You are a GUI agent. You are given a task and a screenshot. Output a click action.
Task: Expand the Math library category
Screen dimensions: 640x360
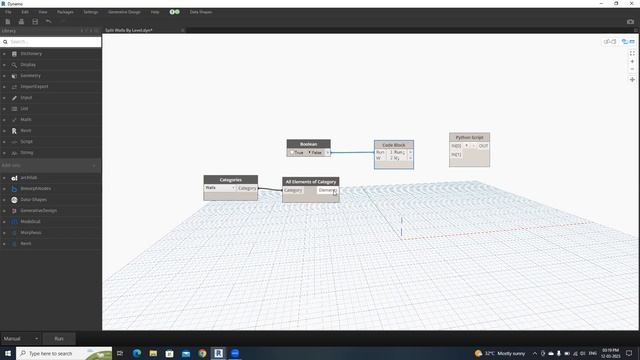pos(4,120)
